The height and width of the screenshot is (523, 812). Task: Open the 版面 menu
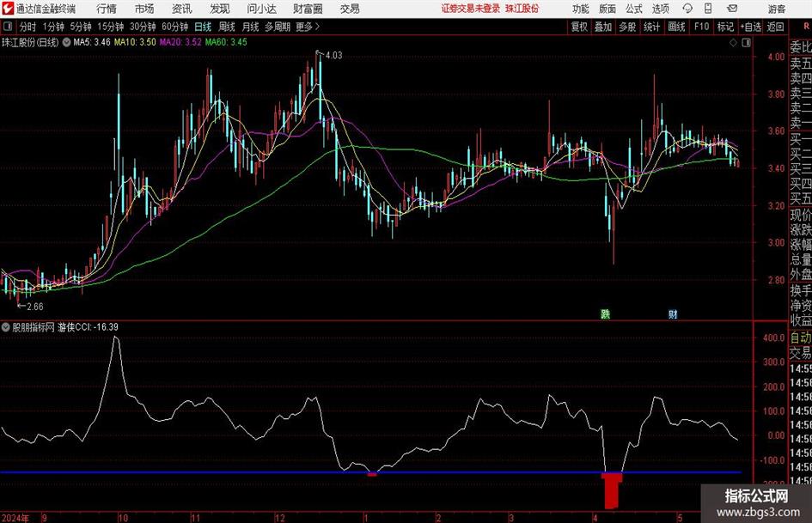point(607,9)
